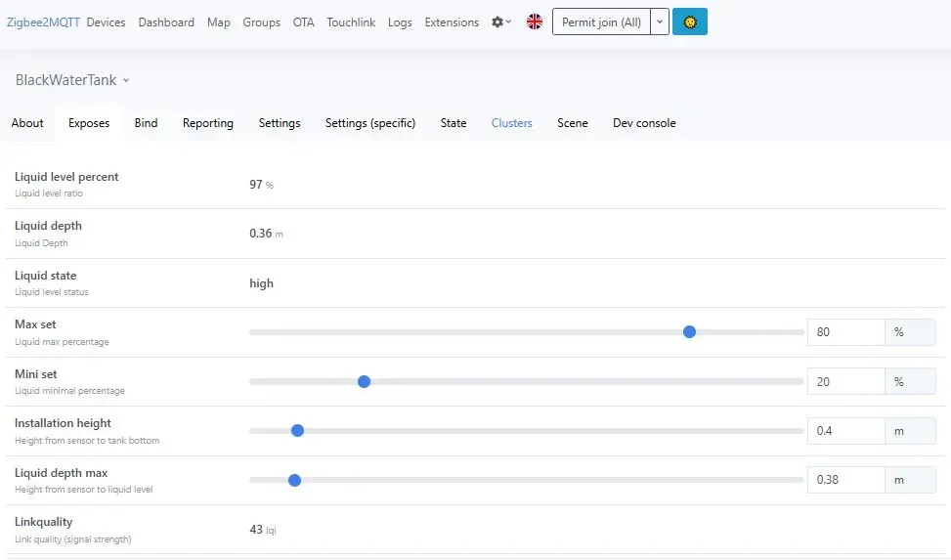
Task: Switch to the Clusters tab
Action: tap(511, 123)
